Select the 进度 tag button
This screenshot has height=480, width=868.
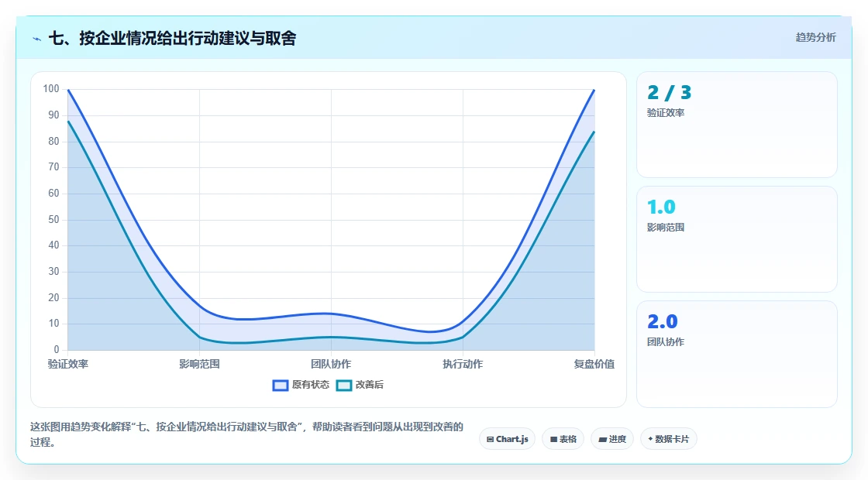point(612,439)
